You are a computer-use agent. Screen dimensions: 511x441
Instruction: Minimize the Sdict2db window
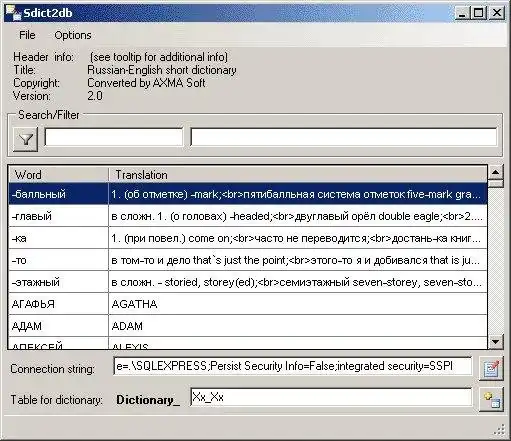[462, 13]
